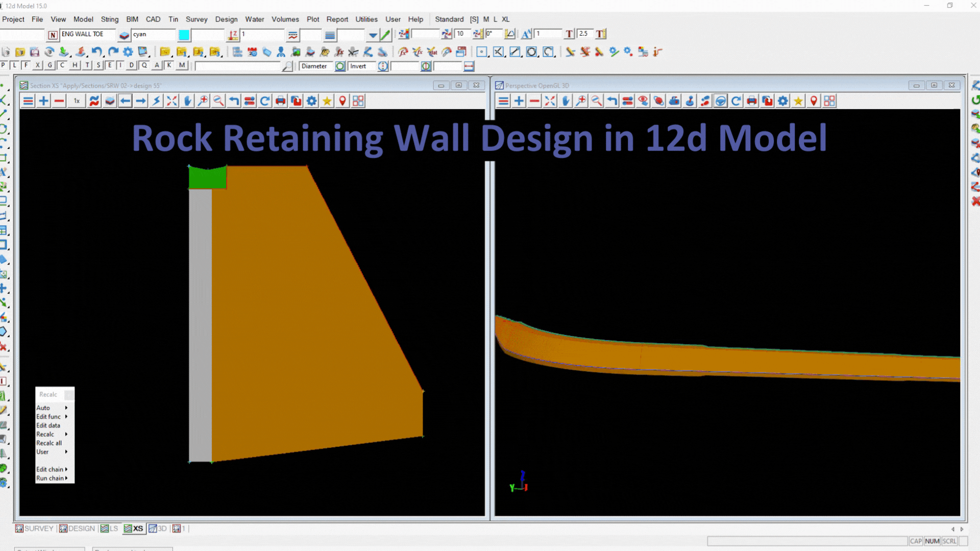Toggle the X snap mode button
The image size is (980, 551).
click(x=37, y=65)
